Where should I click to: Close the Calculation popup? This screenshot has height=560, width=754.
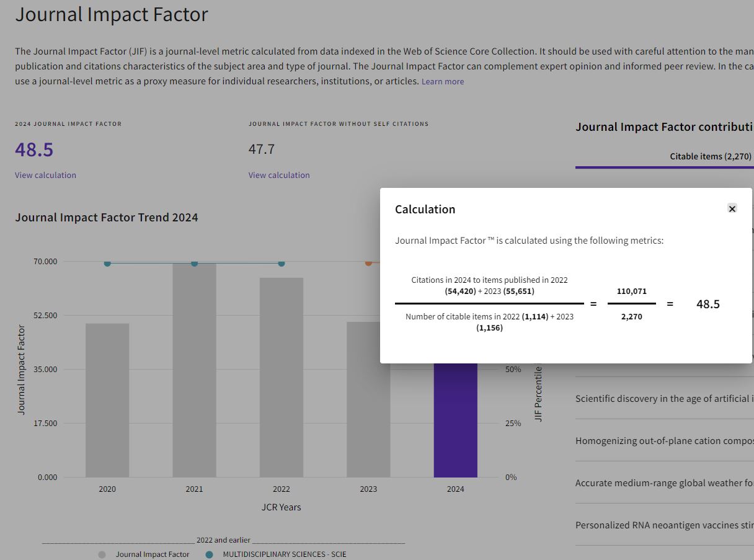pos(732,209)
